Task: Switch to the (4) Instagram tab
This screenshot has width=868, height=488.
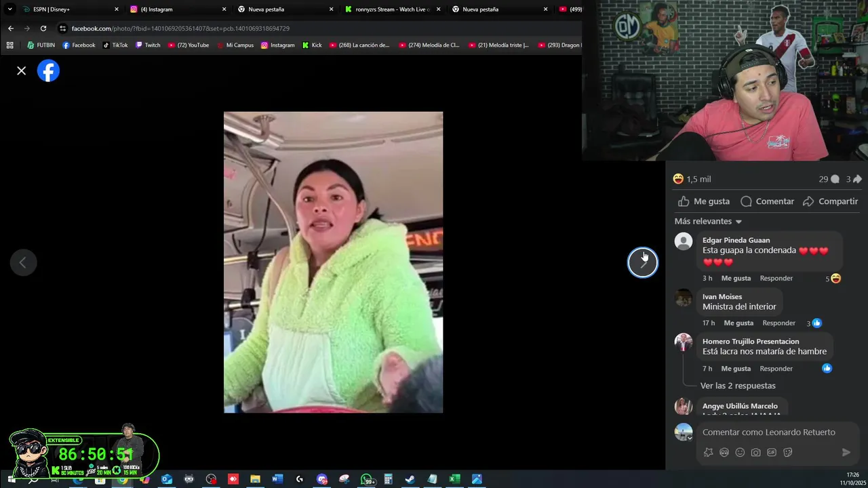Action: (178, 9)
